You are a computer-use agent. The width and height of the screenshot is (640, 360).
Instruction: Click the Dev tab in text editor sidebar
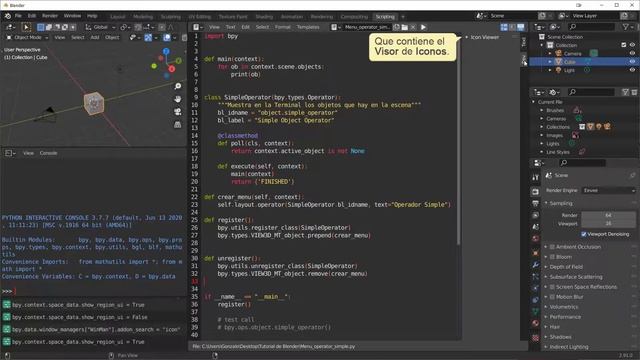524,60
